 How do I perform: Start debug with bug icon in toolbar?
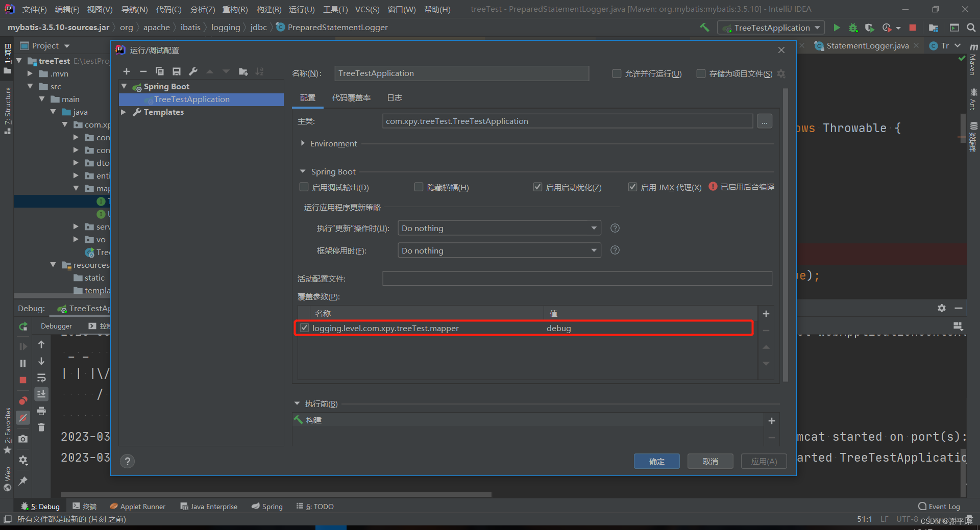(853, 28)
